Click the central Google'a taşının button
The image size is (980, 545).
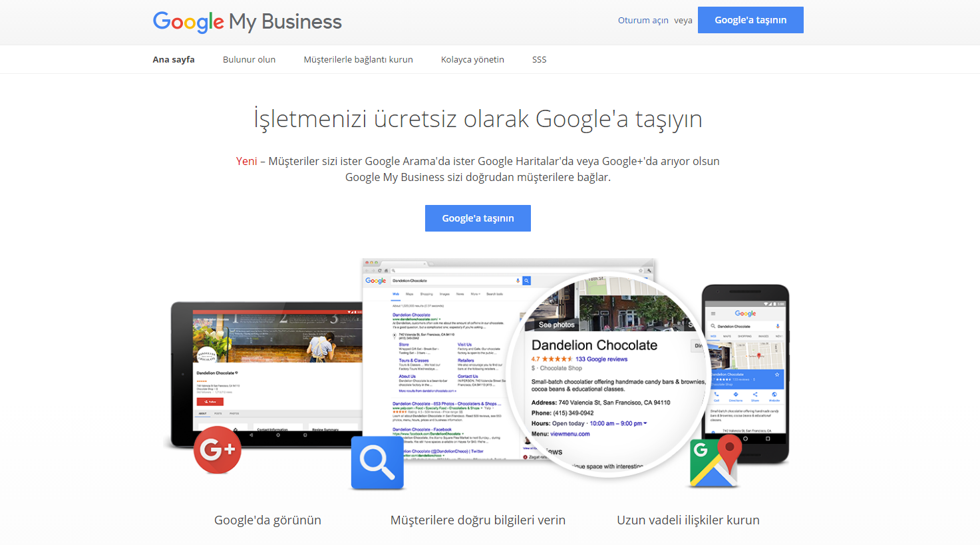click(478, 218)
